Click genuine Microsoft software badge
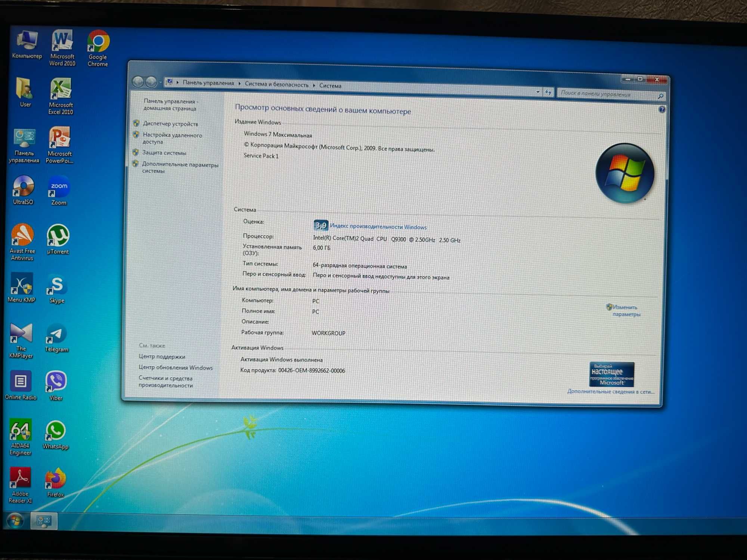The height and width of the screenshot is (560, 747). coord(611,374)
